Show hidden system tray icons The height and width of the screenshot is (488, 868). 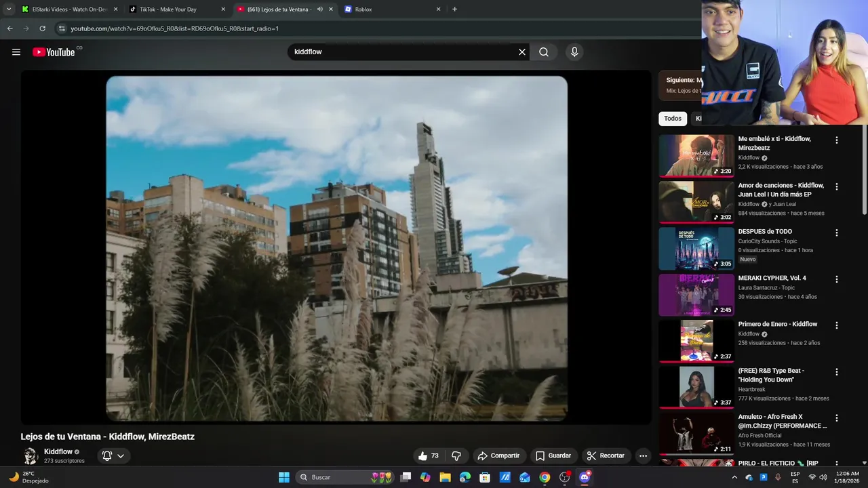click(x=734, y=477)
